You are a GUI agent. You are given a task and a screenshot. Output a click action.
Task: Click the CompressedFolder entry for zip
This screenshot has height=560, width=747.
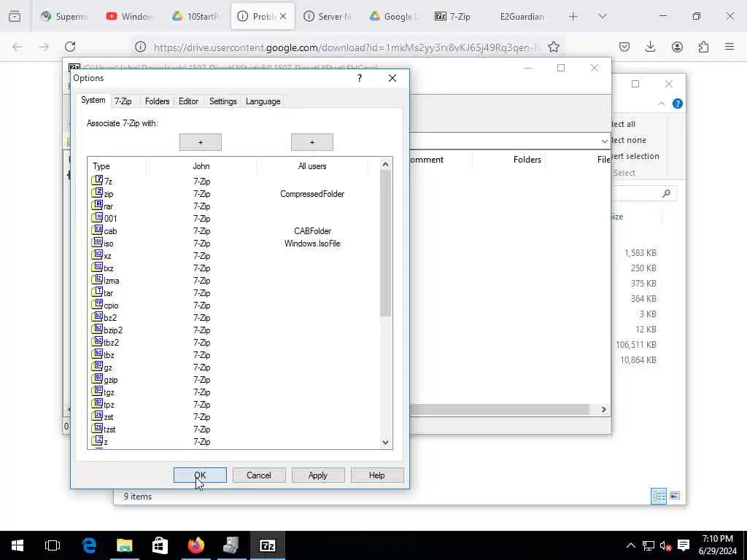click(312, 194)
